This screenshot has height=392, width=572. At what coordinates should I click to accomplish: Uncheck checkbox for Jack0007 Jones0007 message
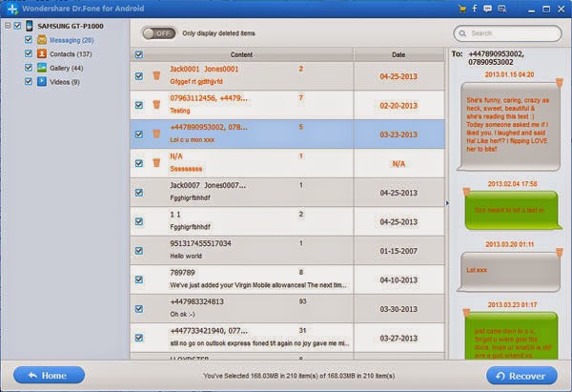tap(139, 193)
